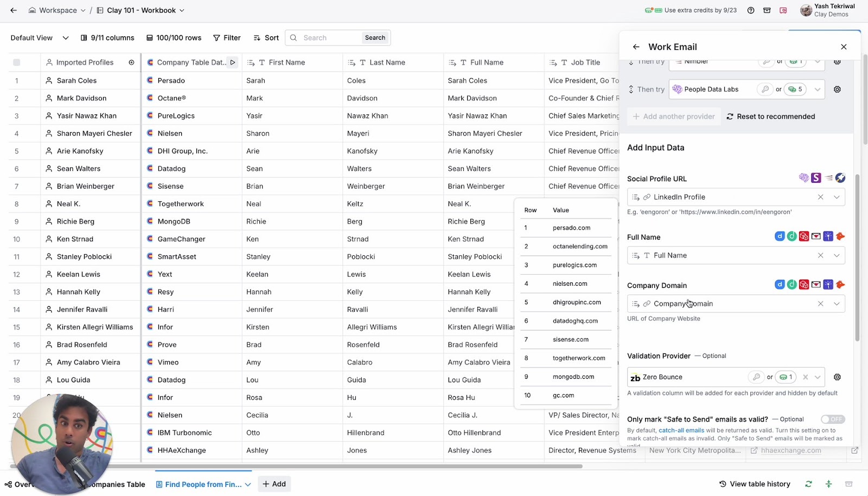The width and height of the screenshot is (868, 496).
Task: Click the mongodb.com preview value
Action: (573, 377)
